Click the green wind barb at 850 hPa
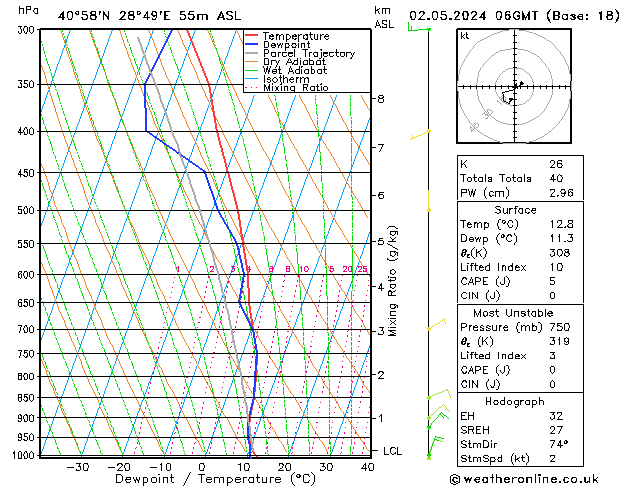Image resolution: width=629 pixels, height=486 pixels. [x=439, y=393]
